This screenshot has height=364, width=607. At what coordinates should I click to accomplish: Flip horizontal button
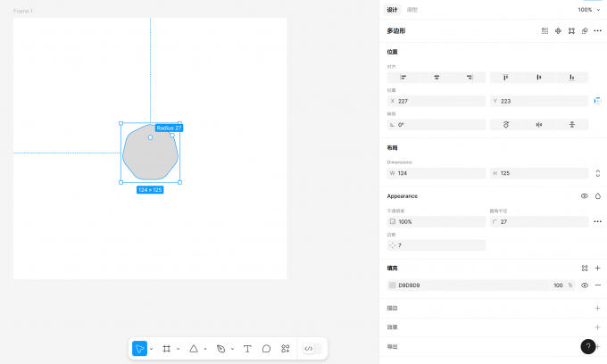(539, 125)
